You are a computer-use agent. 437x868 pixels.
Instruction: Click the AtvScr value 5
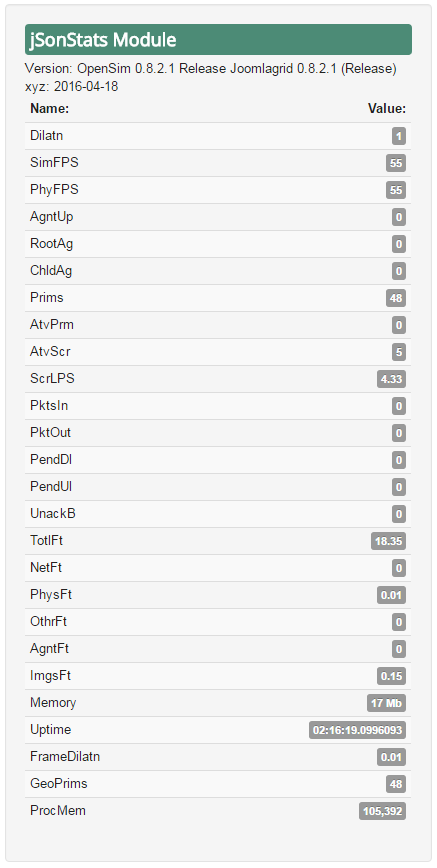click(399, 352)
